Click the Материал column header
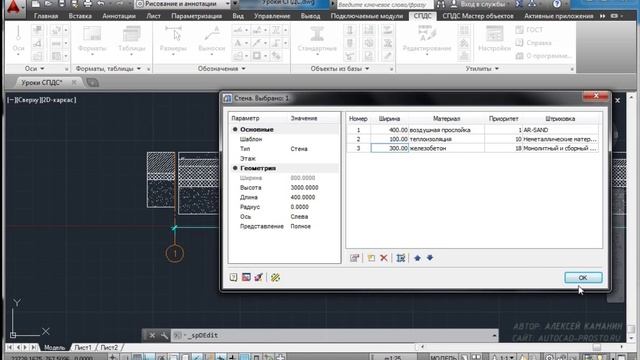The height and width of the screenshot is (360, 640). (446, 119)
